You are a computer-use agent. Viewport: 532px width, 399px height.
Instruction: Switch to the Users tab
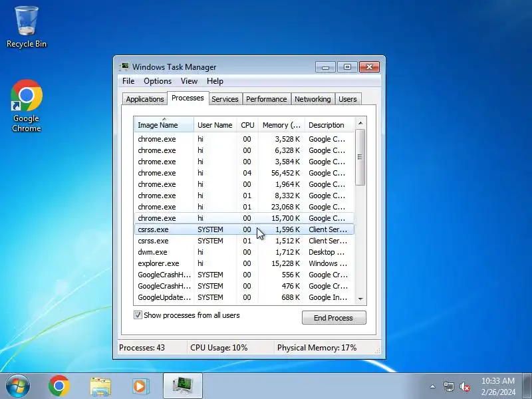point(348,99)
